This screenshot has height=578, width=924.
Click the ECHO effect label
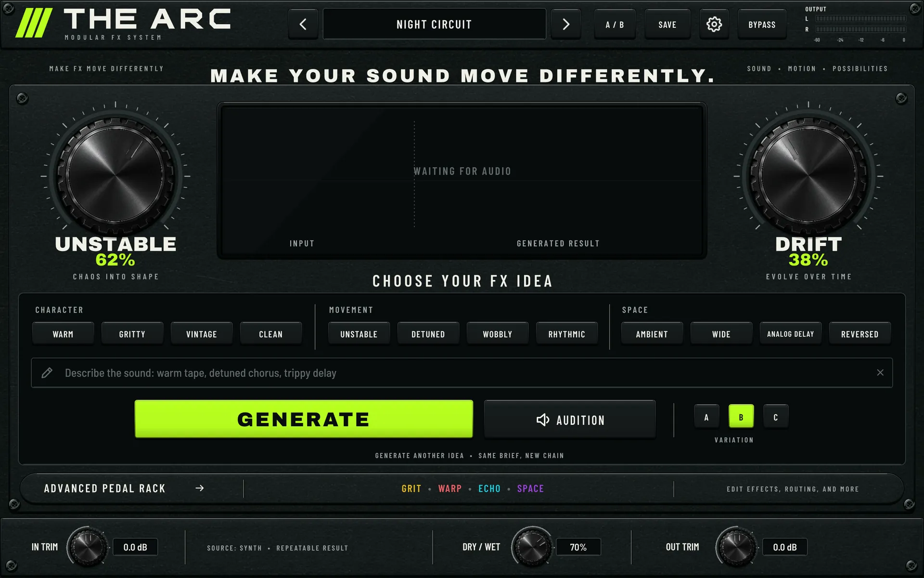pos(489,488)
